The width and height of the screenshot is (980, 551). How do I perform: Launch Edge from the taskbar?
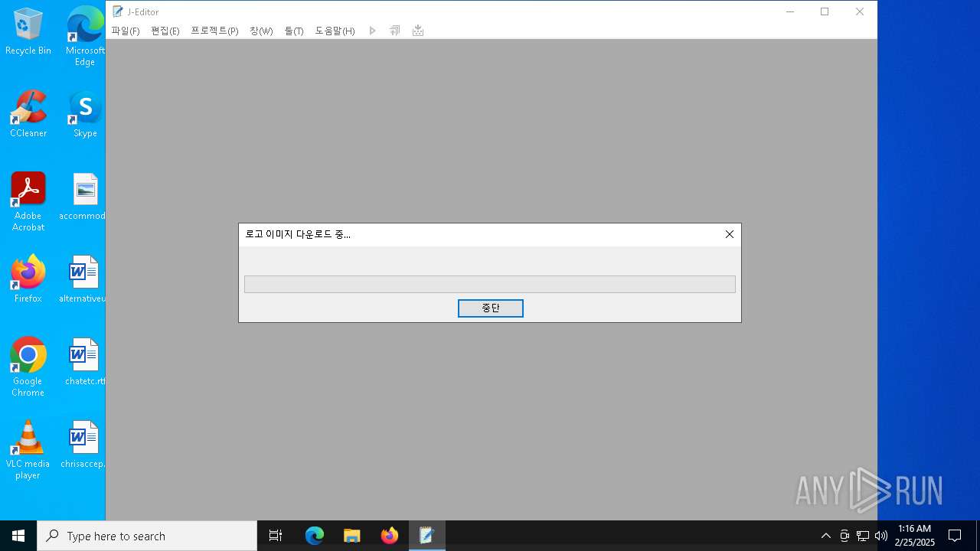[315, 536]
